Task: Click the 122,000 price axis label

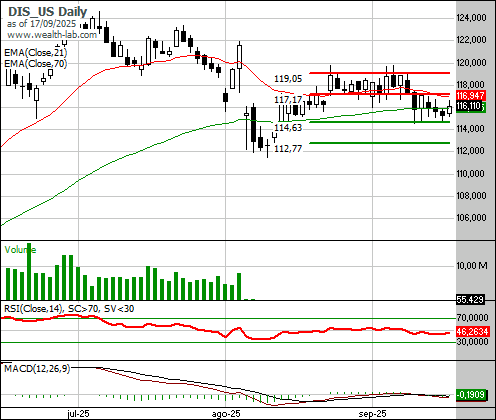Action: point(471,40)
